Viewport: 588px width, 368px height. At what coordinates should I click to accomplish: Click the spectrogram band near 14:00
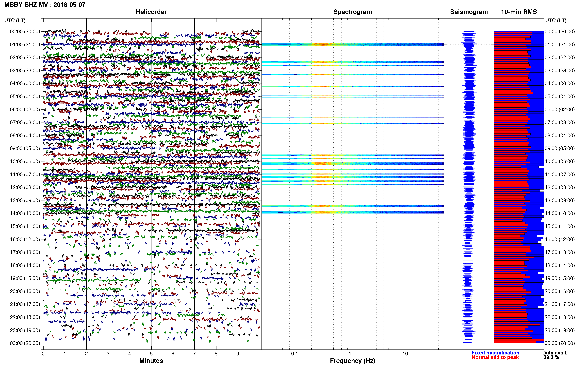[x=352, y=212]
